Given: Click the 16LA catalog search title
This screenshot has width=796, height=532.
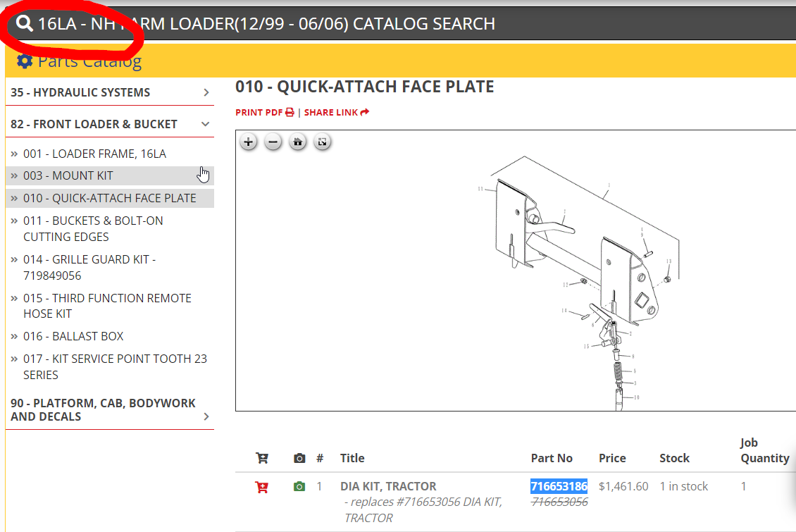Looking at the screenshot, I should (266, 23).
